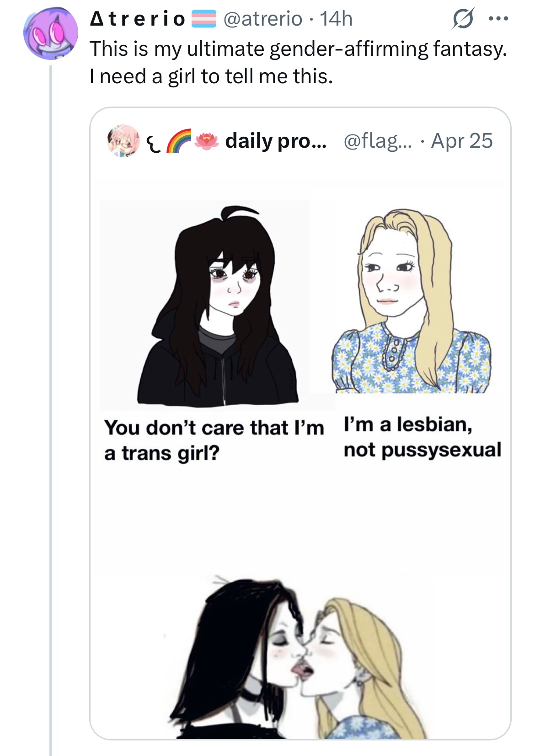This screenshot has height=756, width=535.
Task: Open the truncated @flag... handle
Action: pyautogui.click(x=378, y=141)
